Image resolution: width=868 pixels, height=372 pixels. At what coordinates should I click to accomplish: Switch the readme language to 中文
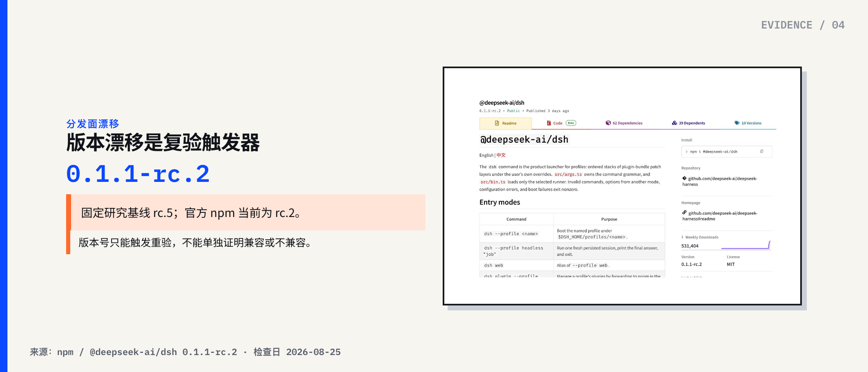(x=501, y=155)
